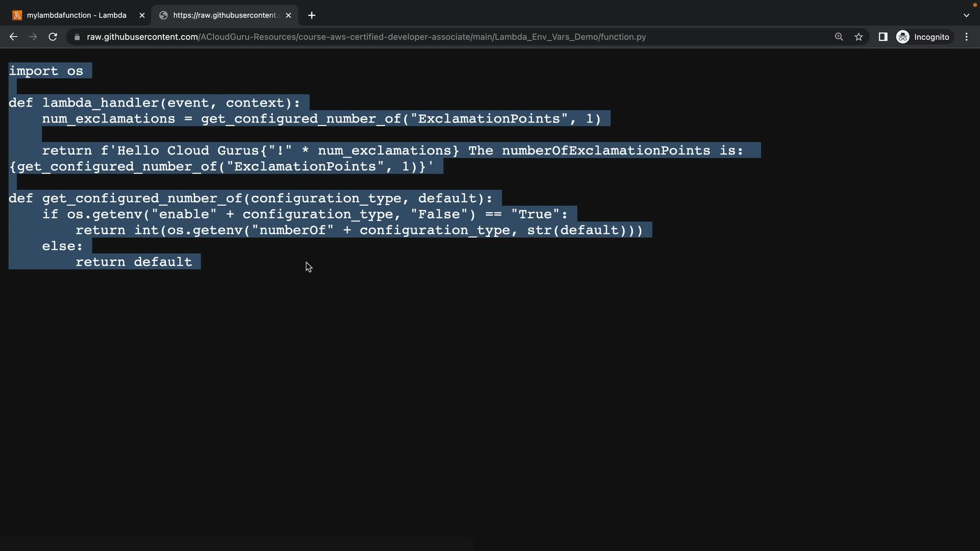980x551 pixels.
Task: Expand the tab search chevron
Action: [x=966, y=15]
